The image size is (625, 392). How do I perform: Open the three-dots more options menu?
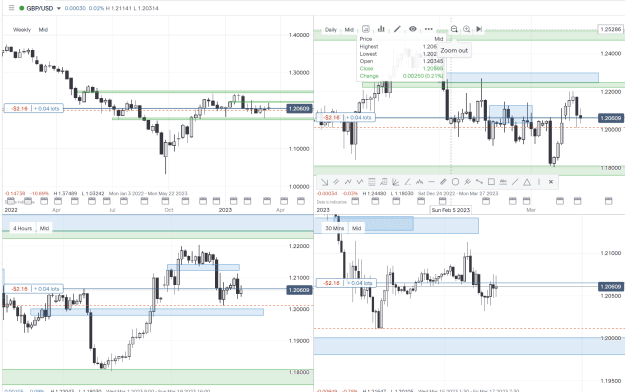click(428, 29)
